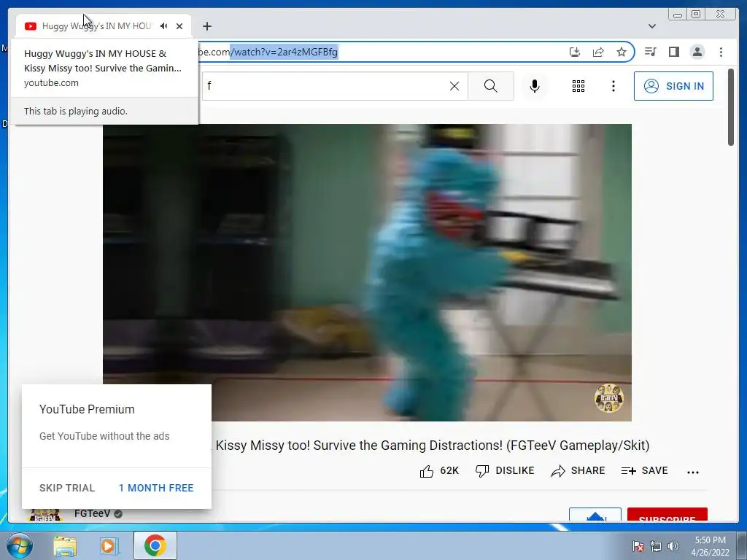Click the FGTeeV channel watermark in video
Screen dimensions: 747x560
[x=609, y=398]
